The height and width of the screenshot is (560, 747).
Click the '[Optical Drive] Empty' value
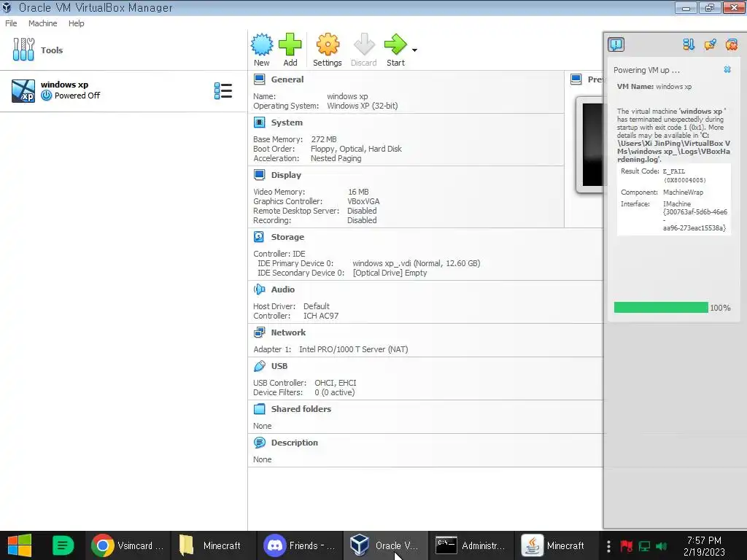point(390,273)
